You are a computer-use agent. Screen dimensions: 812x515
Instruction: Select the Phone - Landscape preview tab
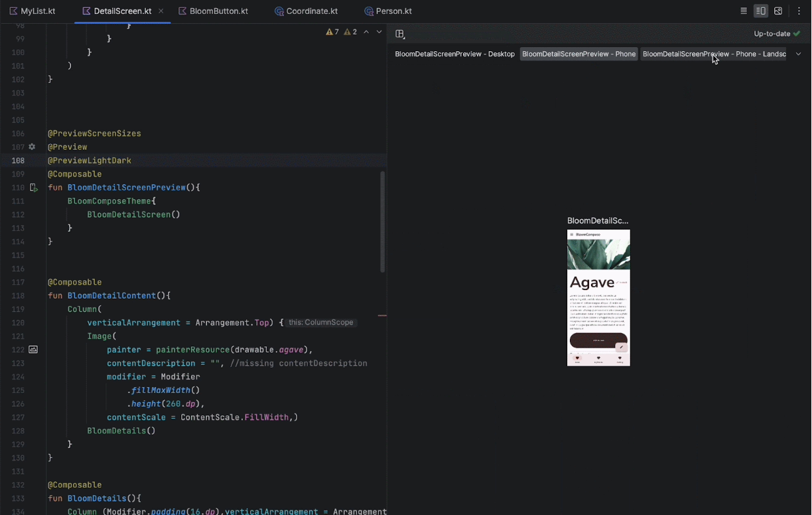[714, 54]
